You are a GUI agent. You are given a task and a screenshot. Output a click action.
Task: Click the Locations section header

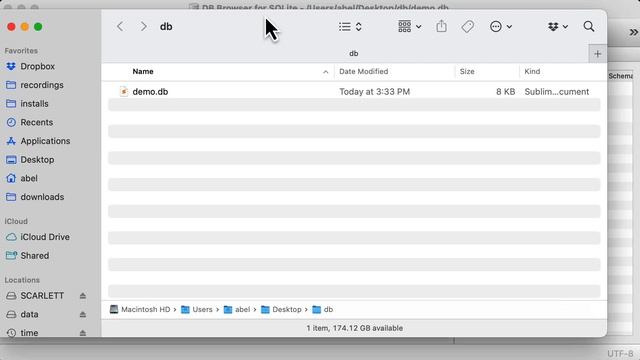[22, 280]
